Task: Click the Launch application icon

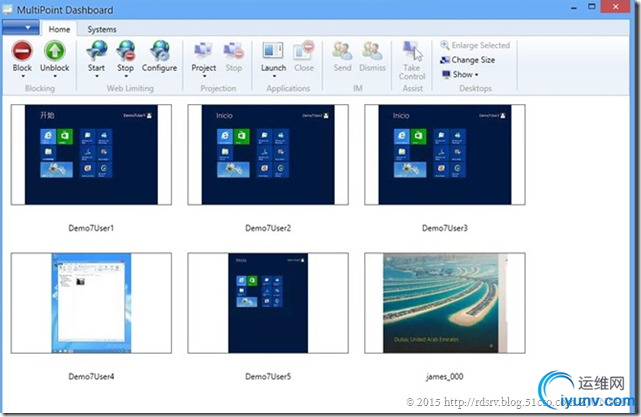Action: tap(273, 51)
